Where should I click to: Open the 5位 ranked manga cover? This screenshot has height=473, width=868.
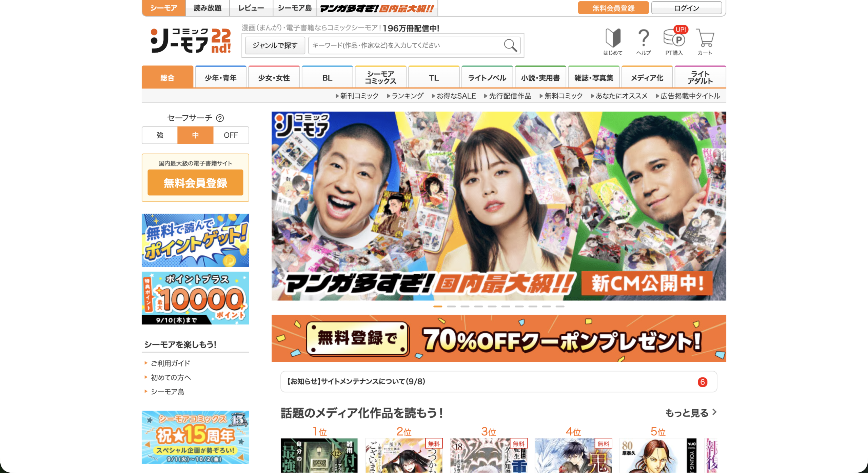coord(658,455)
